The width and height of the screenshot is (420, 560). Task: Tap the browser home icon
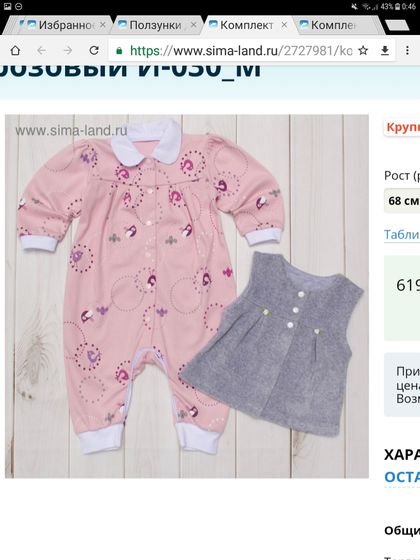tap(15, 51)
